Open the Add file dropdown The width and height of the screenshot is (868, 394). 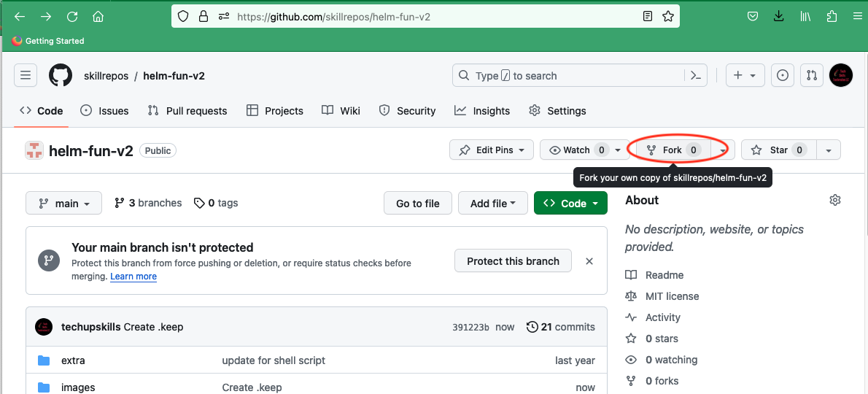click(x=493, y=203)
